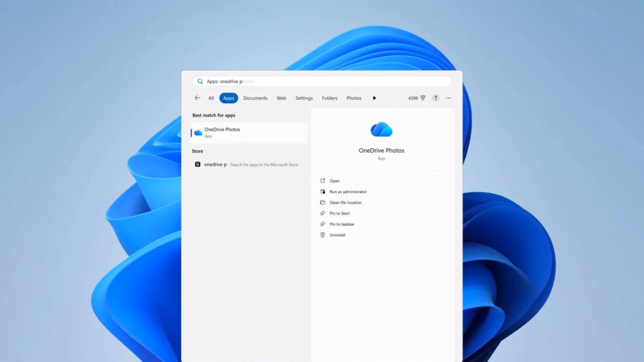This screenshot has height=362, width=644.
Task: Open the 4399 rewards points trophy
Action: point(417,98)
